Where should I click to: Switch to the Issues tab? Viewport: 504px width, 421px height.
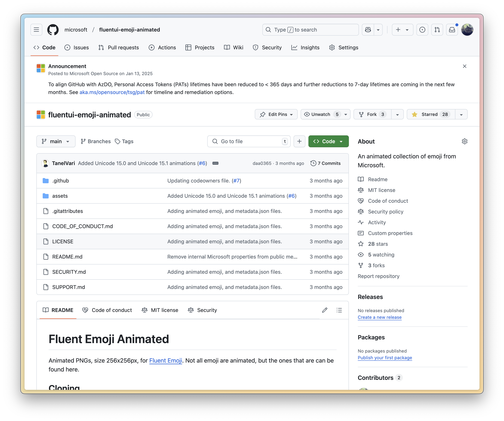coord(77,47)
